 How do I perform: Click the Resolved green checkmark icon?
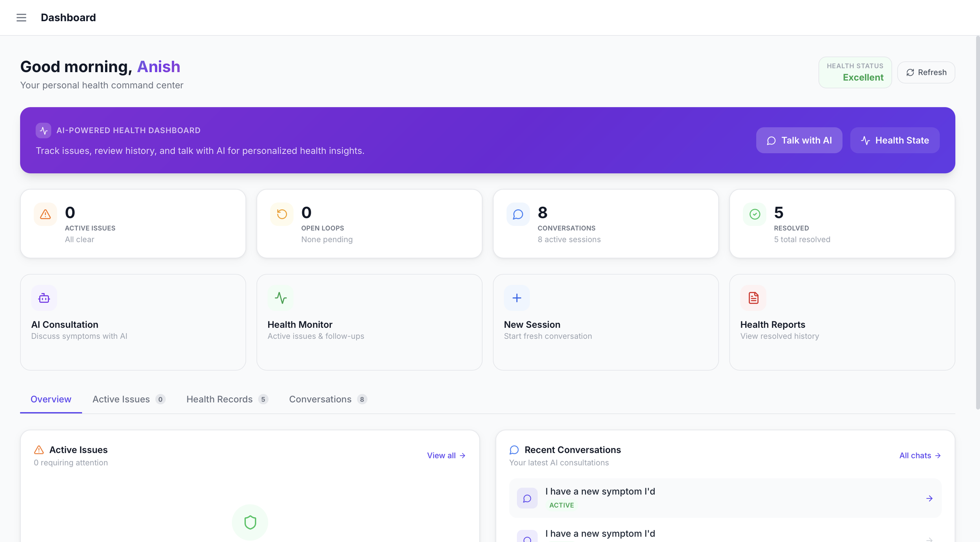[755, 214]
